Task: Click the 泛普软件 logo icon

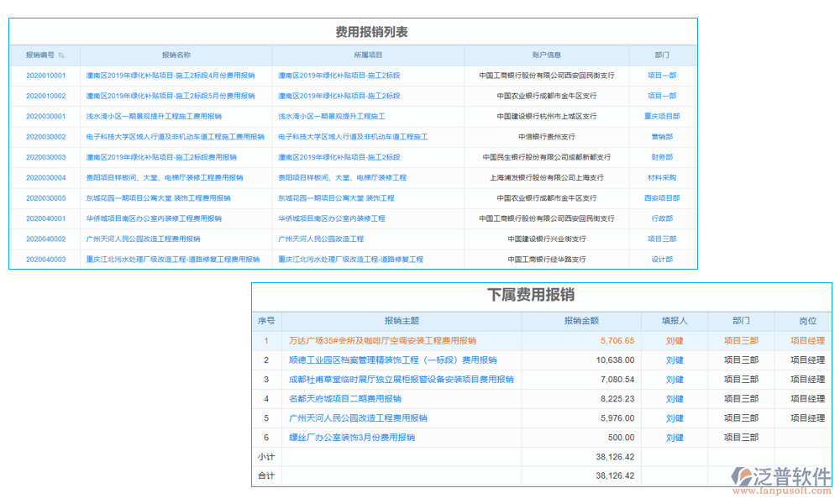Action: click(x=742, y=477)
